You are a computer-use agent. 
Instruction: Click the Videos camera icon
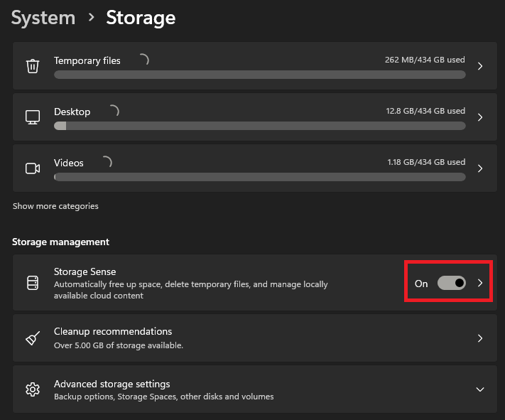tap(32, 168)
